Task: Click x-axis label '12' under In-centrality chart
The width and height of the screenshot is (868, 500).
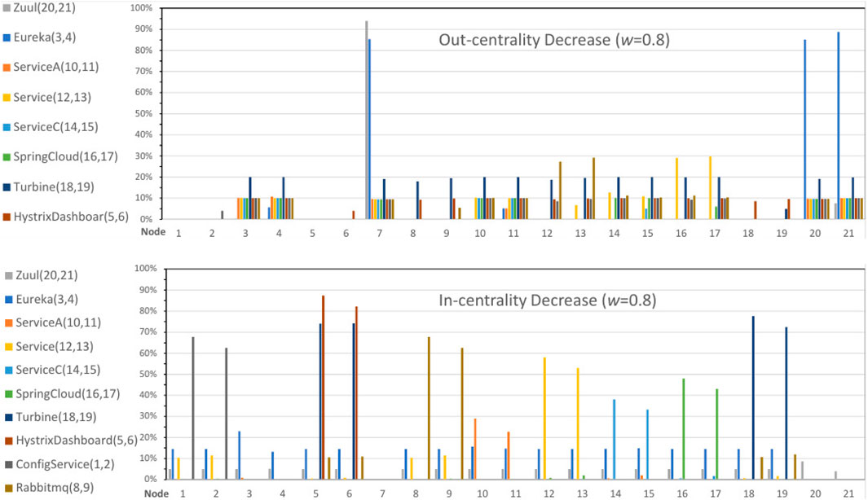Action: [549, 493]
